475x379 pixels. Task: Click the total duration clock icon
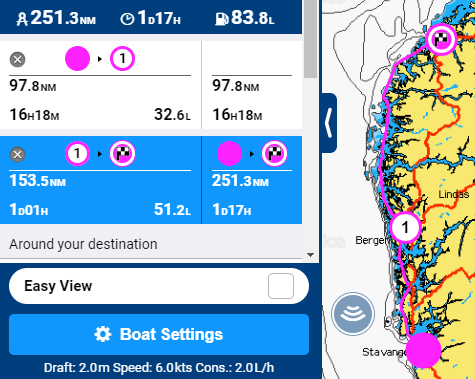(127, 19)
